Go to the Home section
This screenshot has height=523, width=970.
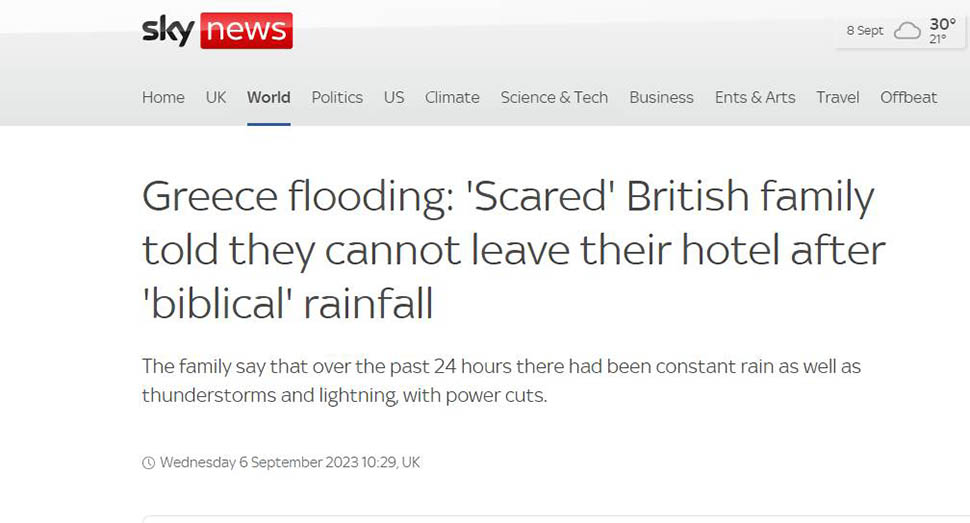(163, 97)
